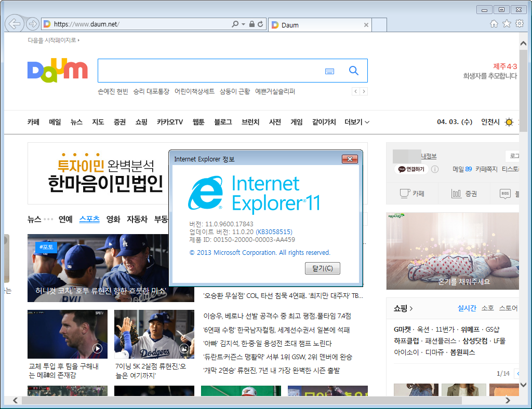The image size is (532, 409).
Task: Expand the 더보기 dropdown menu
Action: [357, 122]
